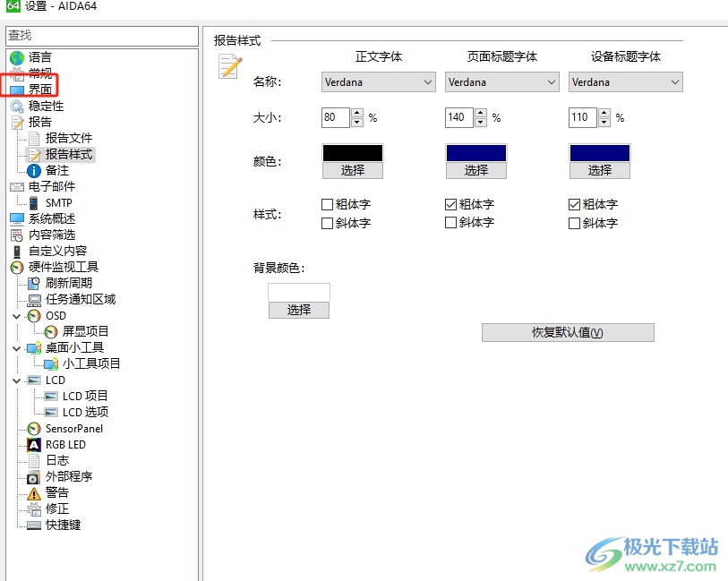Viewport: 728px width, 581px height.
Task: Click 选择 under the 设备标题字体 color
Action: point(600,170)
